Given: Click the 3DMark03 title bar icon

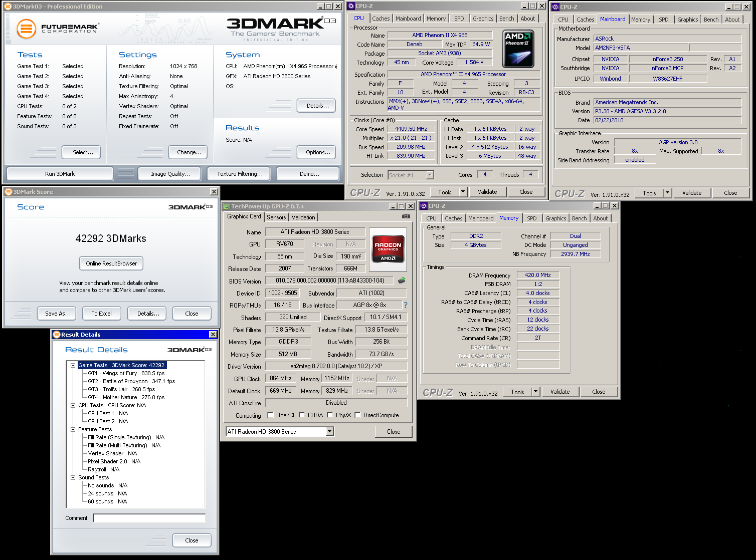Looking at the screenshot, I should click(x=8, y=7).
